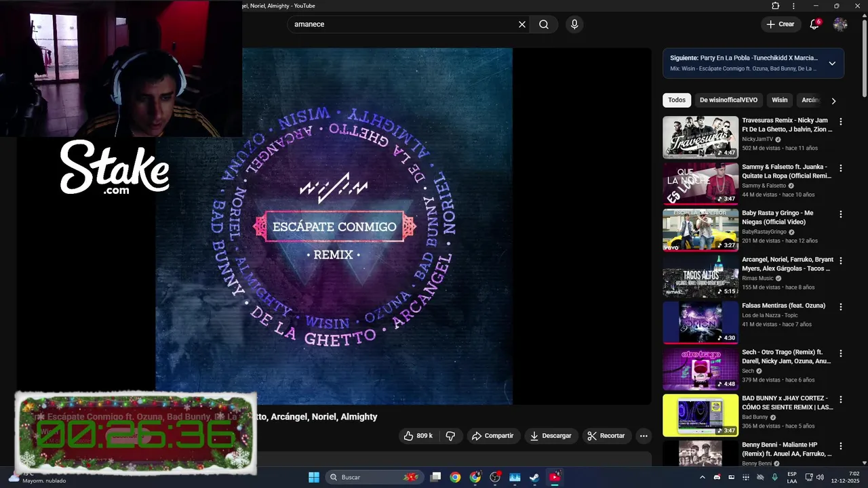This screenshot has height=488, width=868.
Task: Open Quitate La Ropa video thumbnail
Action: click(x=701, y=184)
